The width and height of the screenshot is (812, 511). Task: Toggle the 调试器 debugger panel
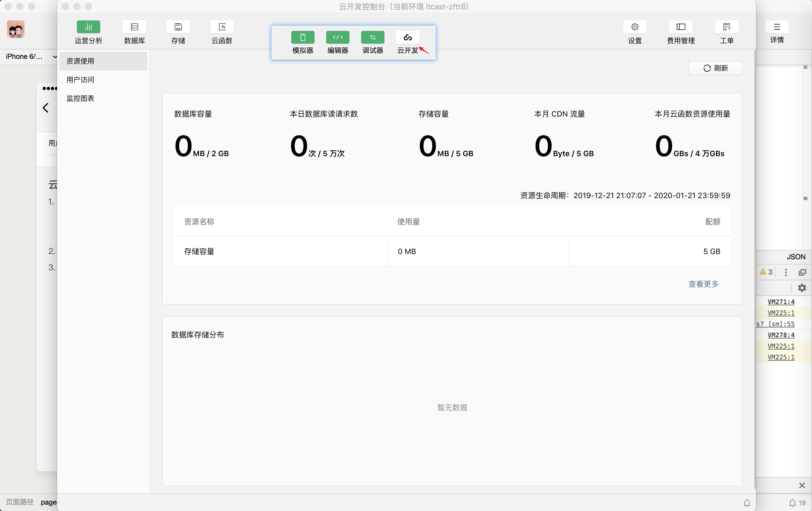pyautogui.click(x=372, y=43)
